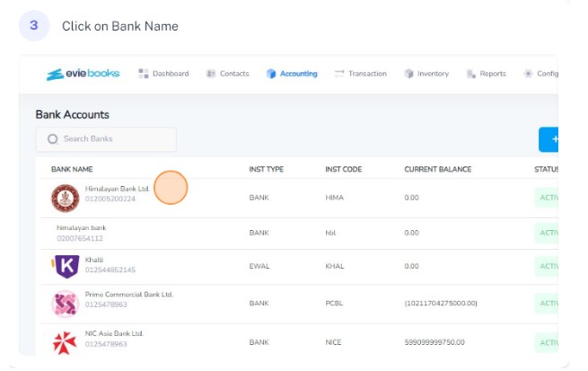588x371 pixels.
Task: Click account number 012005200224
Action: [110, 199]
